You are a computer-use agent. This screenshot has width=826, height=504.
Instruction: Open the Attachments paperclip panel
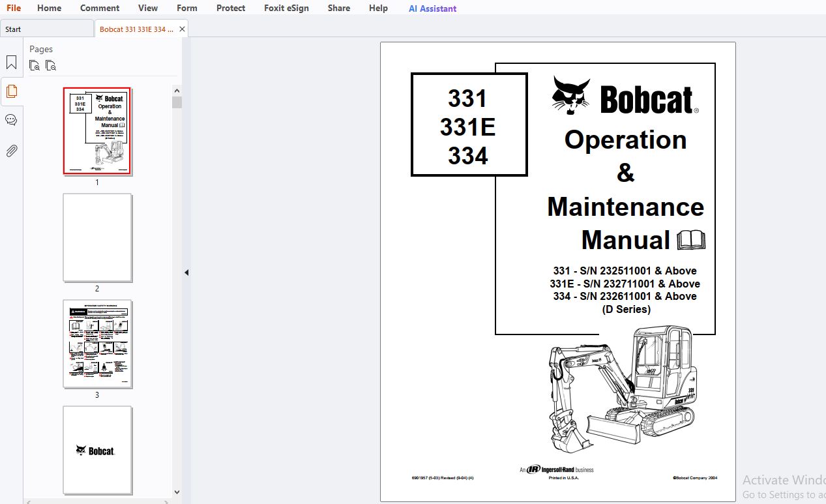coord(11,151)
